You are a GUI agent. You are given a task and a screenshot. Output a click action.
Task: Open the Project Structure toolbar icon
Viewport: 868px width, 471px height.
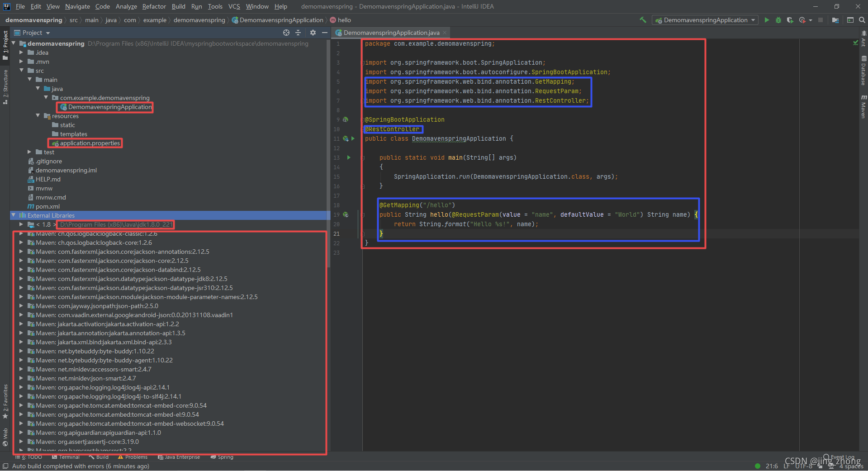[835, 20]
